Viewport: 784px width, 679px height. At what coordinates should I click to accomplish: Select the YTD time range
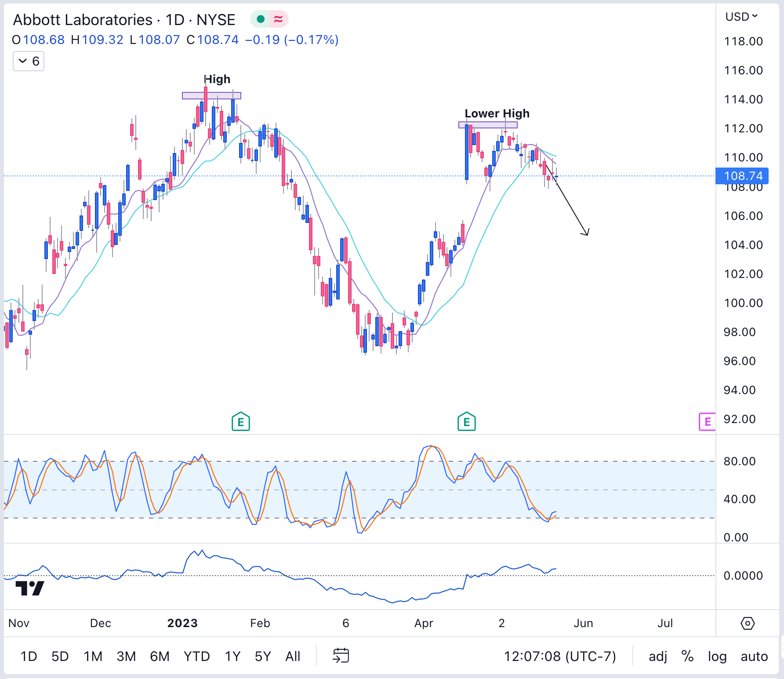pyautogui.click(x=197, y=657)
